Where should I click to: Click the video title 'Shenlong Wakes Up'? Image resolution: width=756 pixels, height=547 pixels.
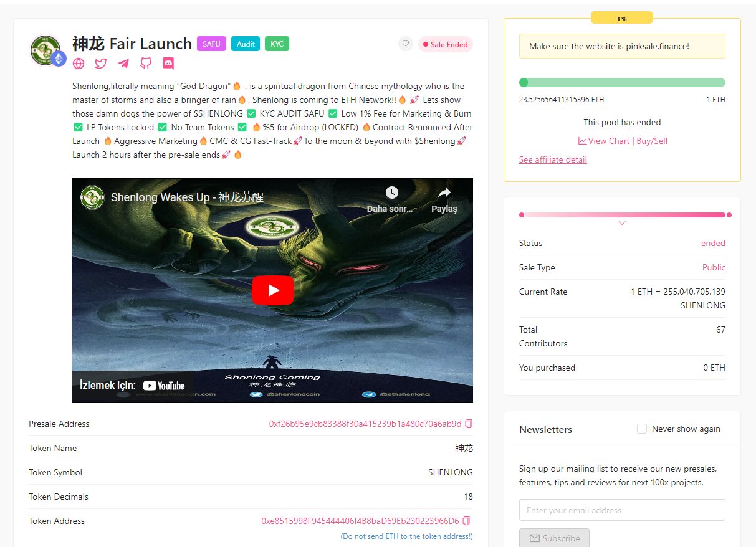coord(187,197)
